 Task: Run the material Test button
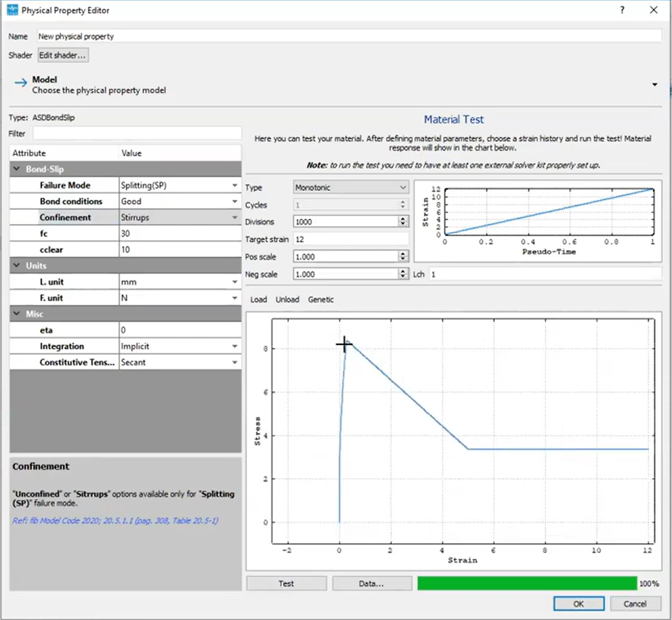point(286,583)
